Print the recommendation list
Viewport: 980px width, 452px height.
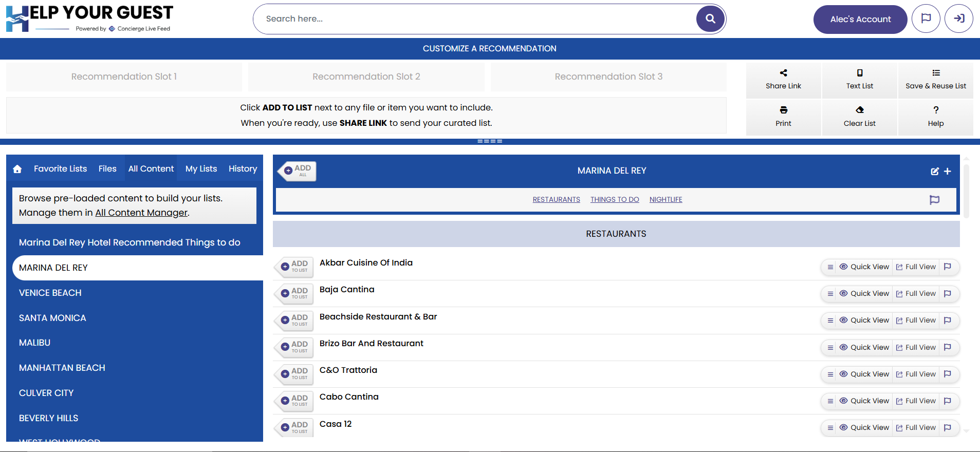[x=783, y=117]
